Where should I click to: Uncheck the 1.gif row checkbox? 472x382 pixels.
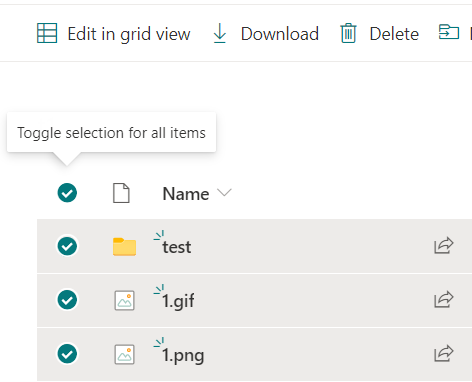[67, 300]
